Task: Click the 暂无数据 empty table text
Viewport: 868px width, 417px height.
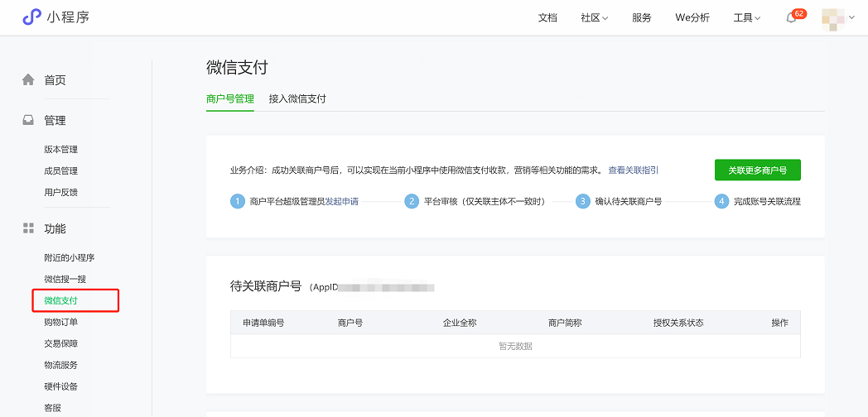Action: pyautogui.click(x=515, y=346)
